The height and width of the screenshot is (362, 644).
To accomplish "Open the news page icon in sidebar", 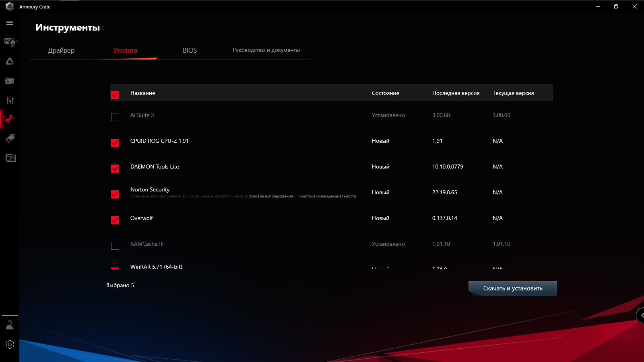I will (x=10, y=158).
